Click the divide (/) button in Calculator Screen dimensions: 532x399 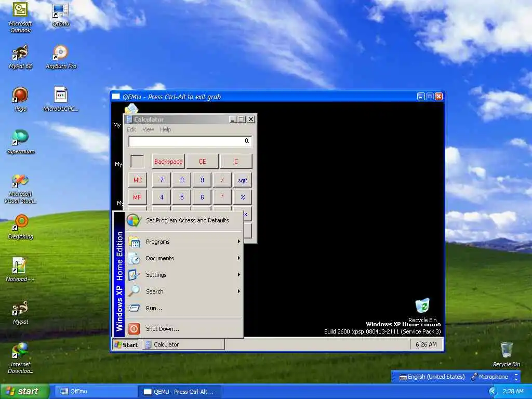(222, 180)
